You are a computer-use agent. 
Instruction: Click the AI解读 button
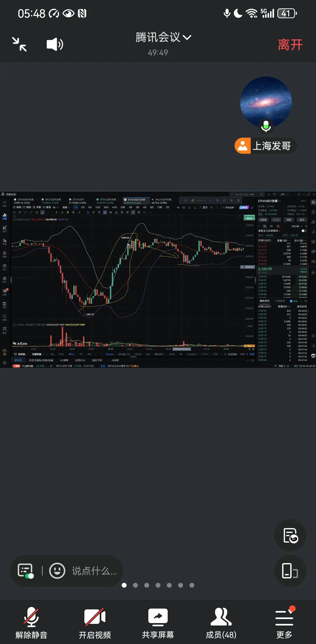click(244, 207)
